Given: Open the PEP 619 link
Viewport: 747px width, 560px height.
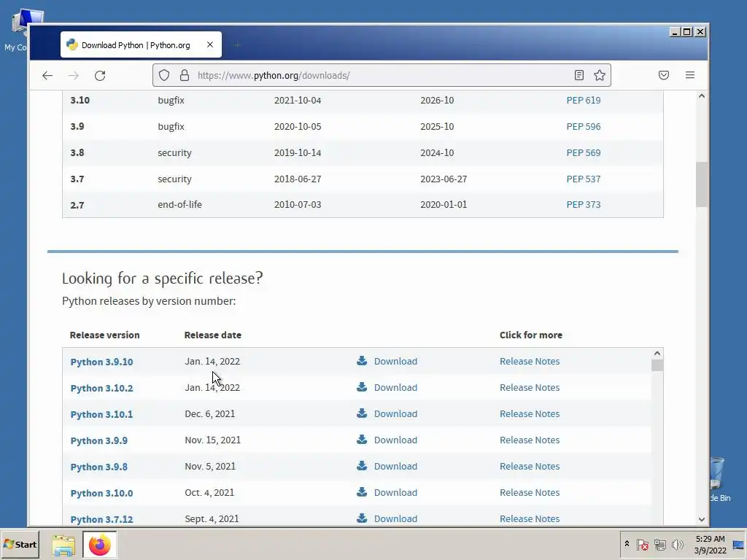Looking at the screenshot, I should (x=583, y=101).
